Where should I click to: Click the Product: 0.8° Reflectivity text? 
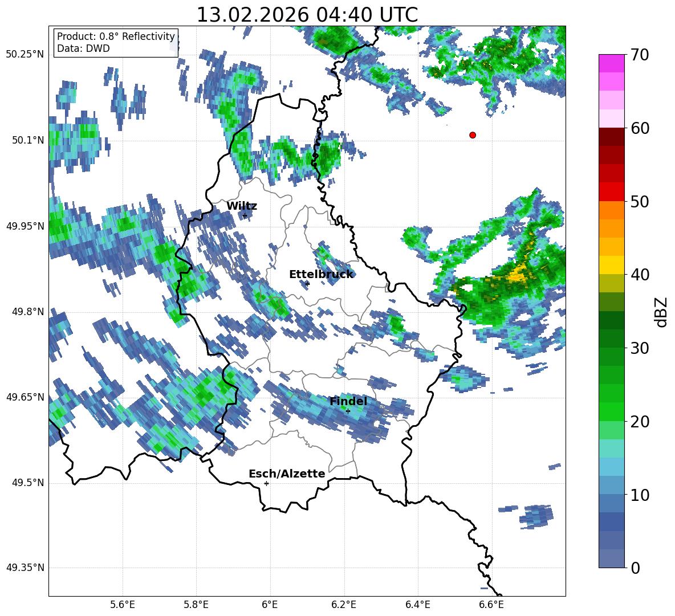[x=116, y=36]
